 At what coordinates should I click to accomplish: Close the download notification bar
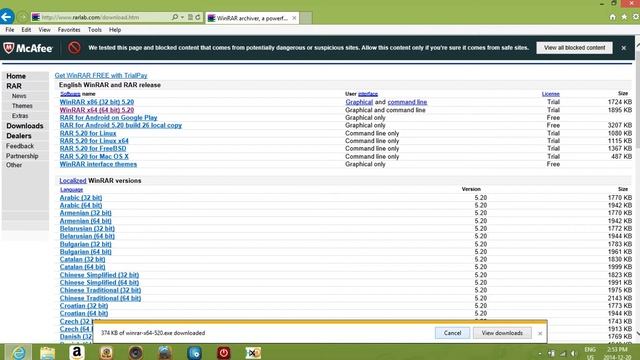pos(540,333)
